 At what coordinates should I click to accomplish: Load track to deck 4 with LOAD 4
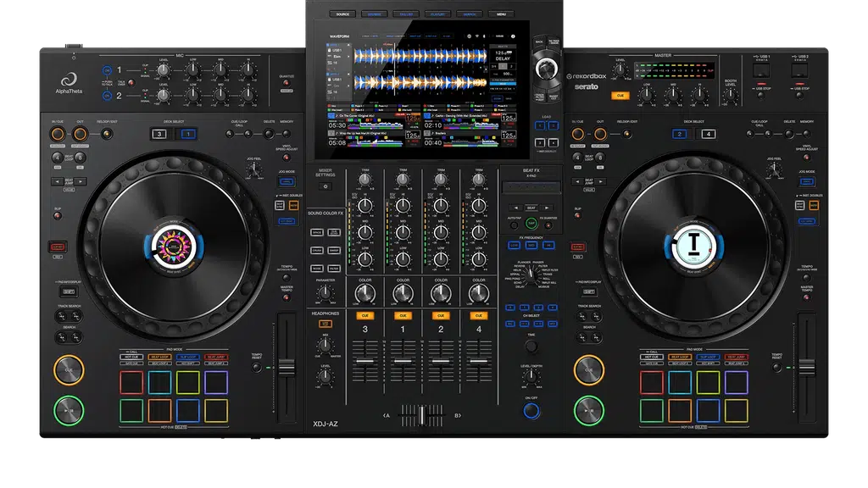click(553, 142)
